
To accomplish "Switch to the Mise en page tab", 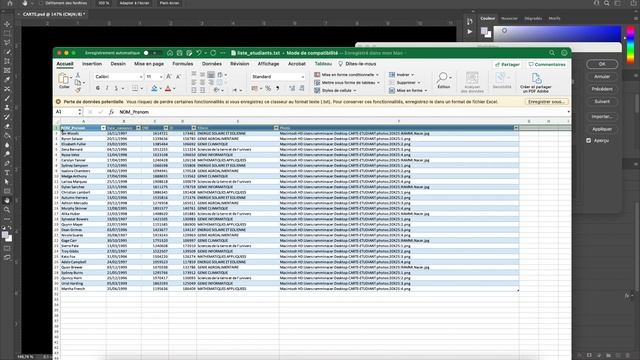I will click(149, 64).
